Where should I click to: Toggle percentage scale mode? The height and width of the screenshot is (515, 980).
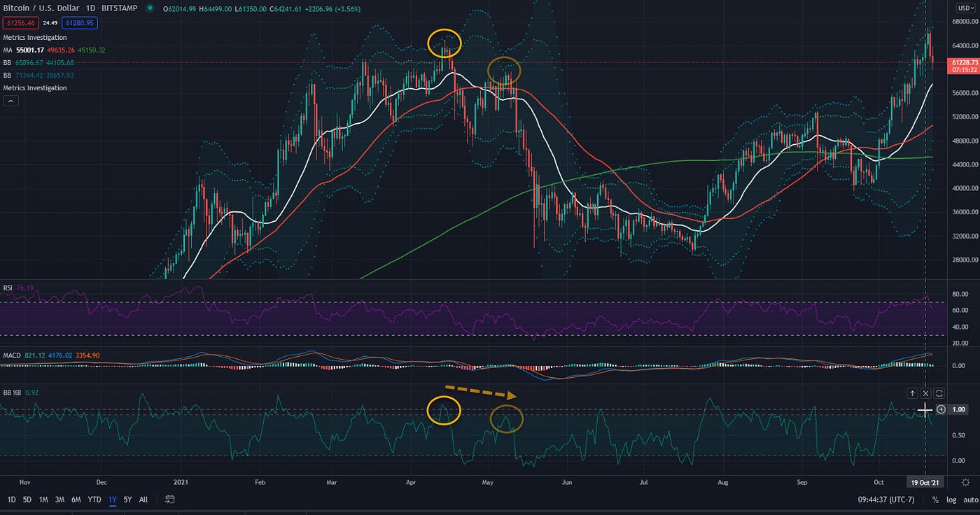(x=935, y=500)
